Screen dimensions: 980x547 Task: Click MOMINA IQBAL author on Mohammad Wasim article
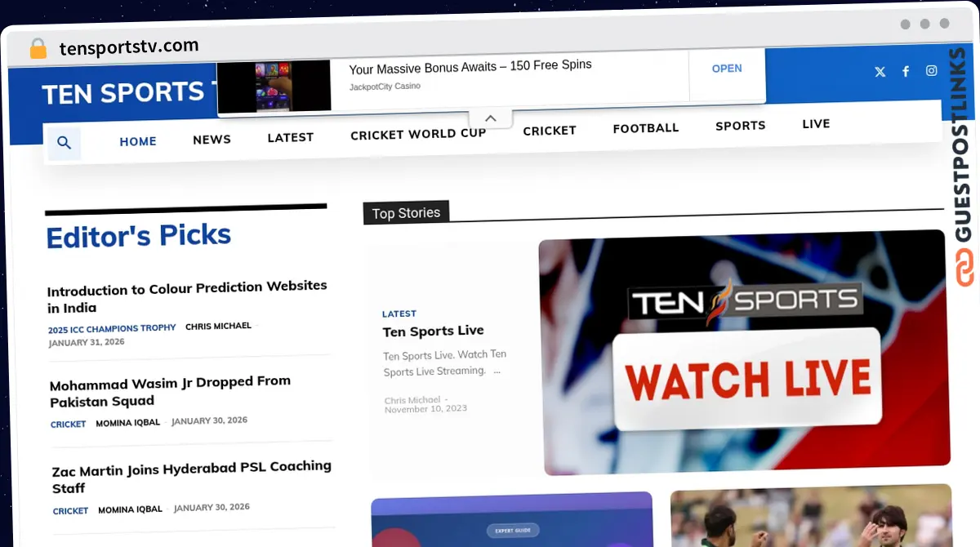128,423
